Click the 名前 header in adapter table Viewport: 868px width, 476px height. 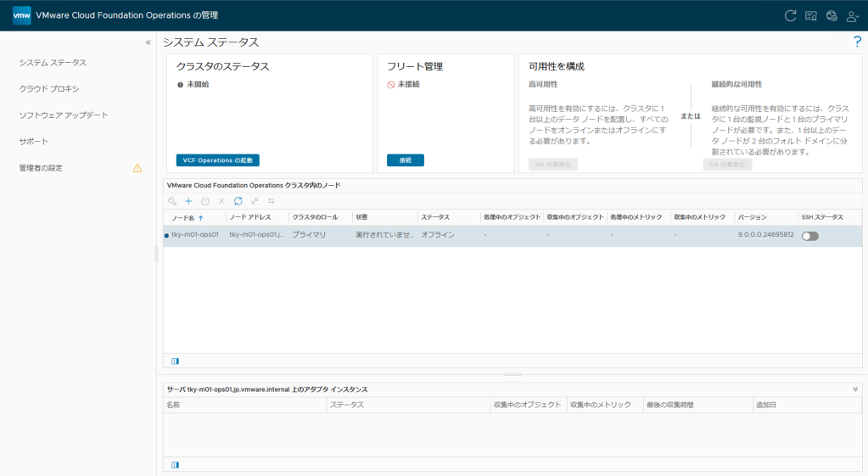coord(173,405)
